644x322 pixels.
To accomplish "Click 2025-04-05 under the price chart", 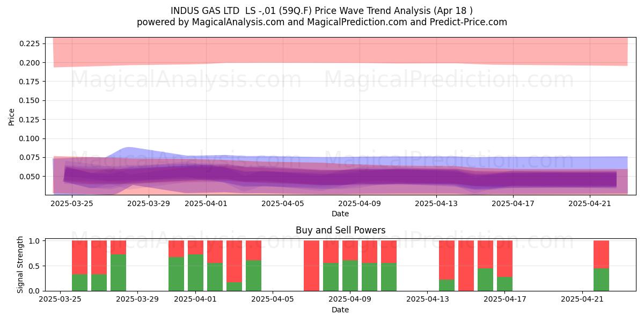I will click(282, 203).
